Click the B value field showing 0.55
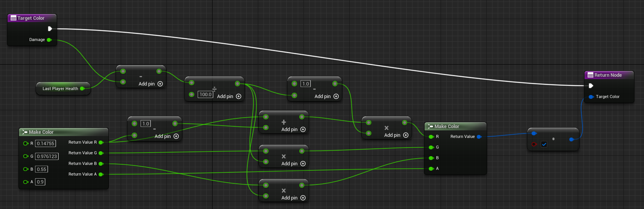This screenshot has width=644, height=209. 42,169
